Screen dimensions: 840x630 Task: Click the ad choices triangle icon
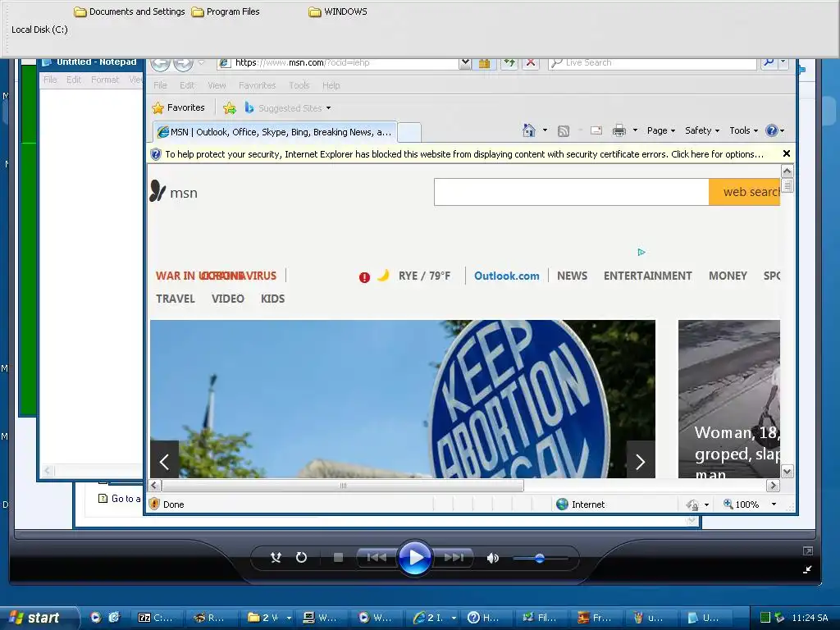pos(641,252)
